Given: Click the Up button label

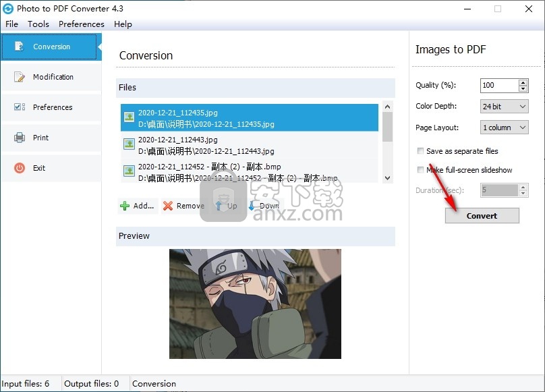Looking at the screenshot, I should tap(232, 206).
